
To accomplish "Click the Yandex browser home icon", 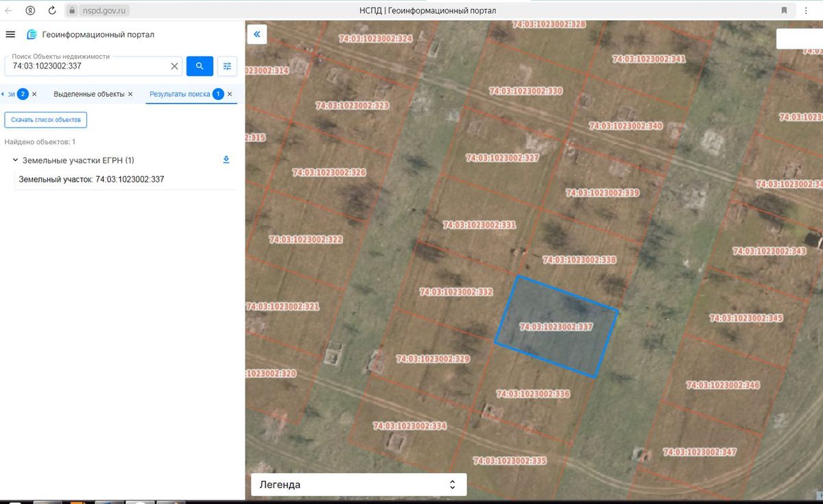I will [x=31, y=10].
